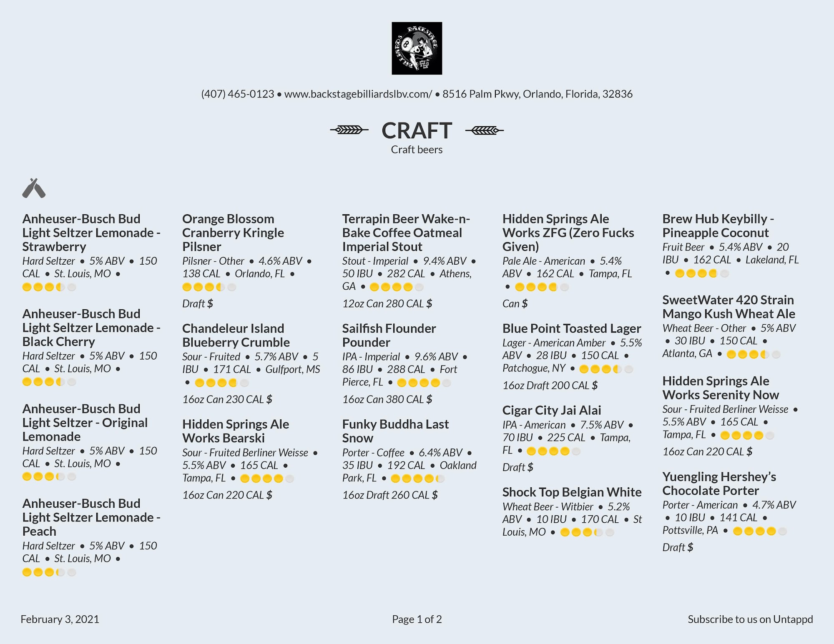Click the Page 1 of 2 indicator
Screen dimensions: 834x644
[x=417, y=619]
